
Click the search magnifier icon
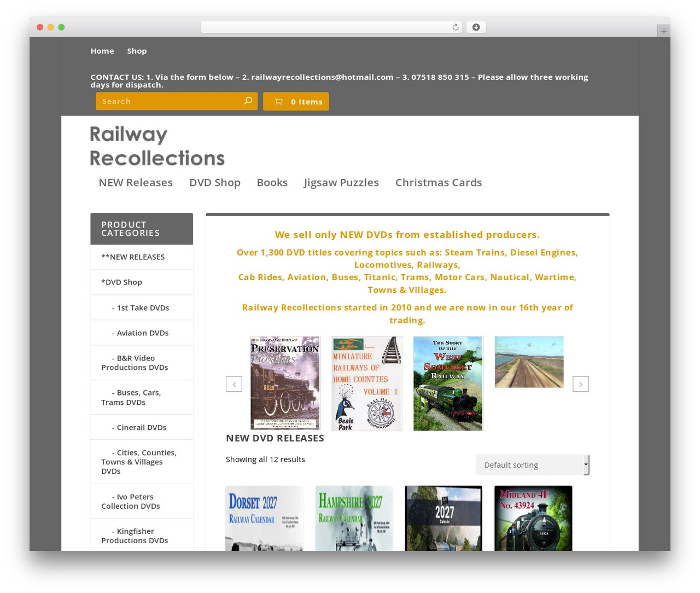point(248,101)
